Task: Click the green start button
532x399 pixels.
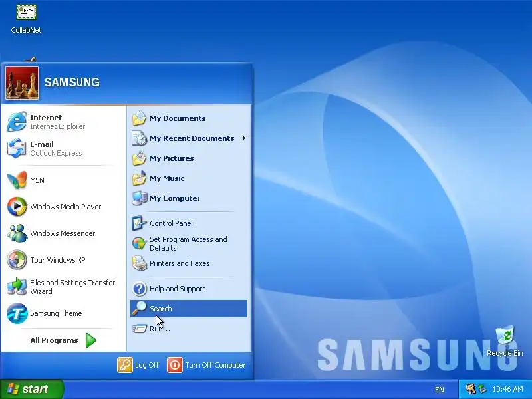Action: click(x=31, y=389)
